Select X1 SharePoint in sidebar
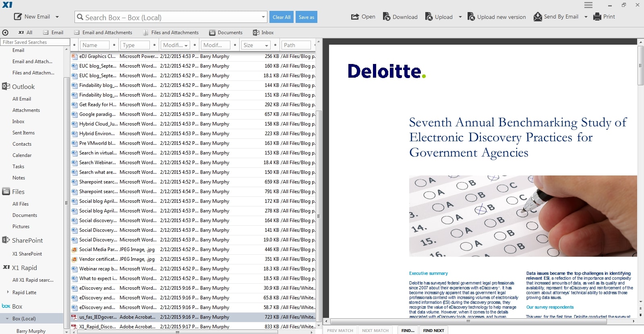 27,254
